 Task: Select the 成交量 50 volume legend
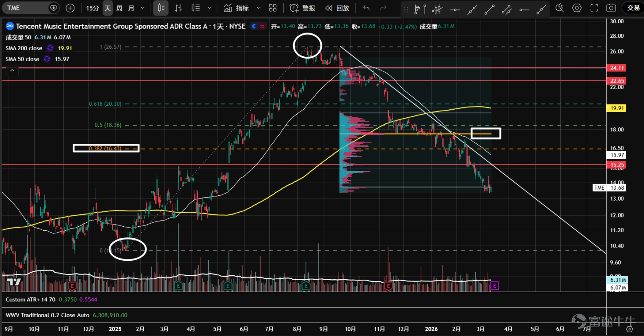(x=18, y=37)
